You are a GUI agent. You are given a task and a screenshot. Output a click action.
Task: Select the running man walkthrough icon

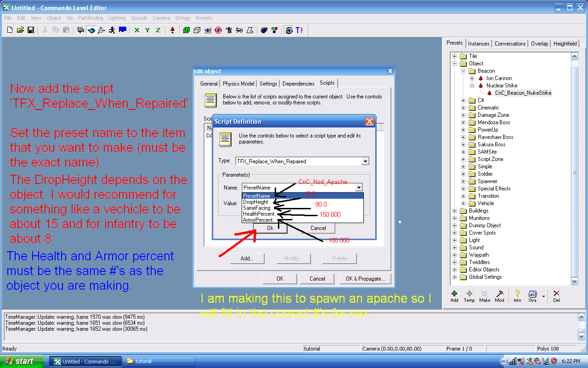112,30
